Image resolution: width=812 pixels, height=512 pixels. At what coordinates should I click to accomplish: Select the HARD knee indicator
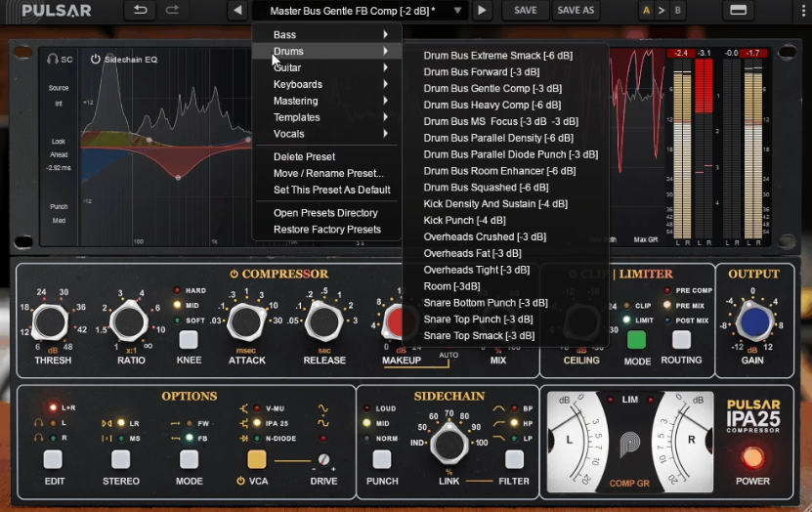(x=177, y=290)
